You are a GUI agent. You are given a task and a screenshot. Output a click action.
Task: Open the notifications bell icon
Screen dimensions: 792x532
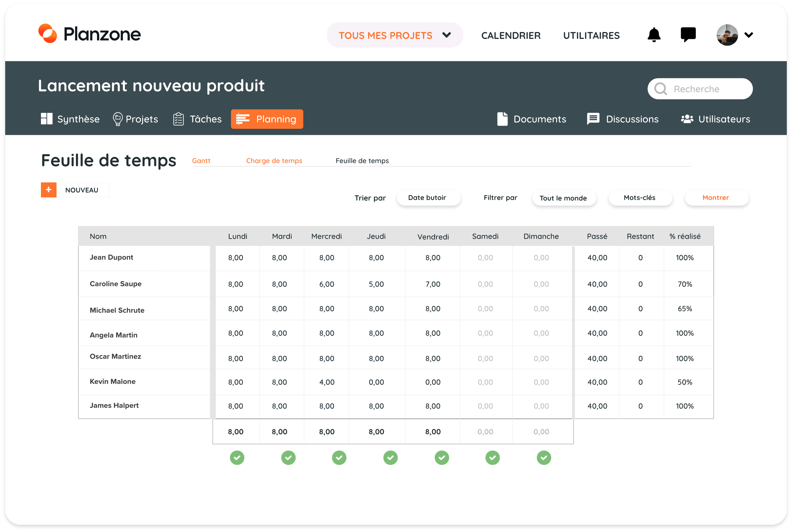tap(654, 35)
